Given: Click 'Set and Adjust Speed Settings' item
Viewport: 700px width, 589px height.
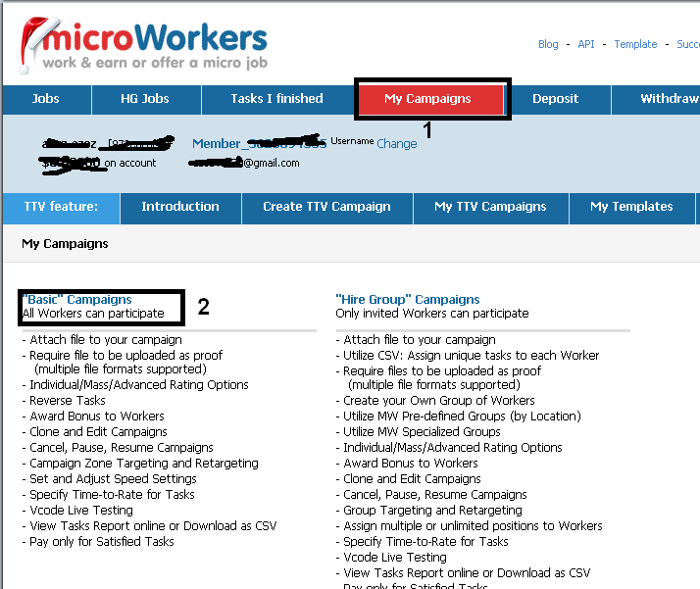Looking at the screenshot, I should pos(113,479).
